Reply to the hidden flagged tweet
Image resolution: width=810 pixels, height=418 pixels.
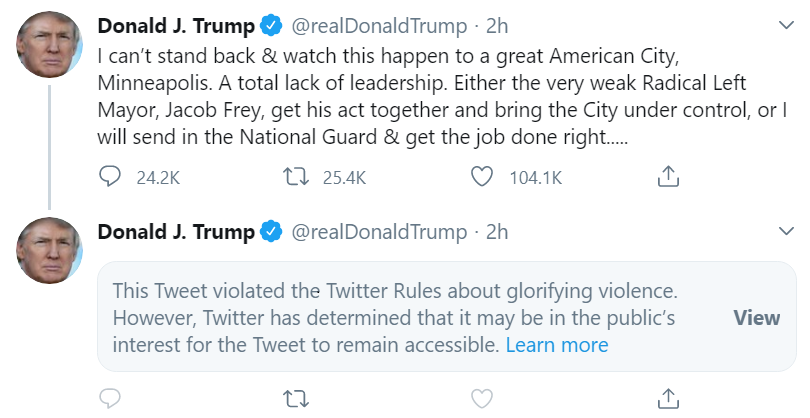coord(110,398)
